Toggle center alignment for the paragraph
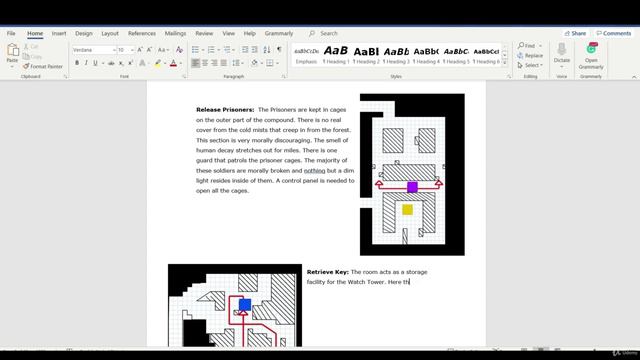Image resolution: width=640 pixels, height=360 pixels. point(205,63)
